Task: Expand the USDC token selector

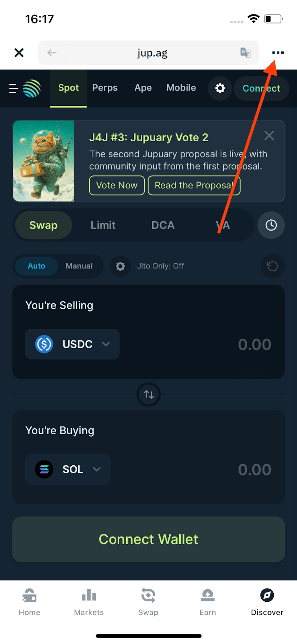Action: 72,344
